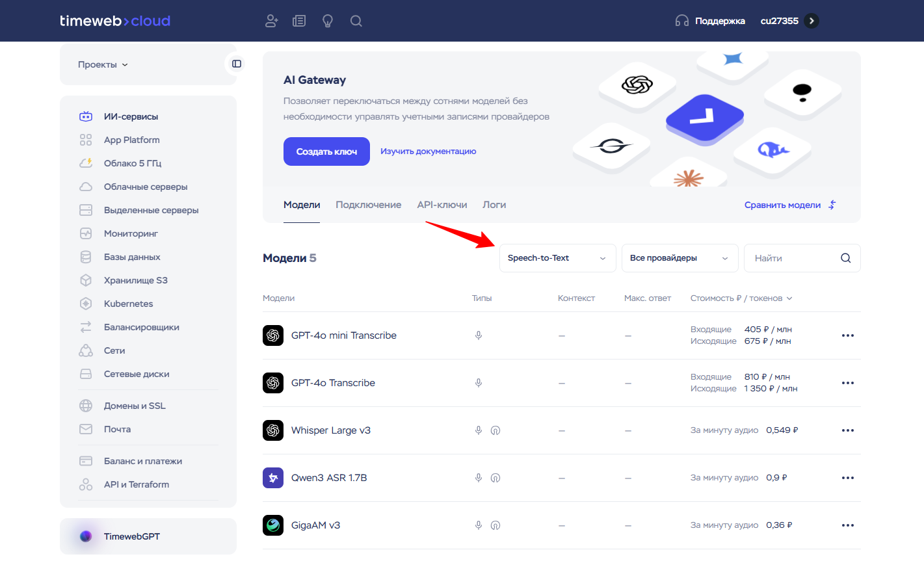Screen dimensions: 924x563
Task: Collapse the sidebar panel toggle icon
Action: pos(237,64)
